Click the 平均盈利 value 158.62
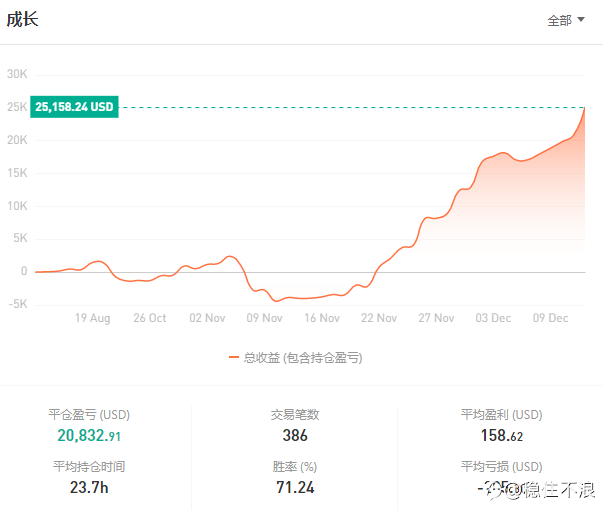 click(501, 436)
